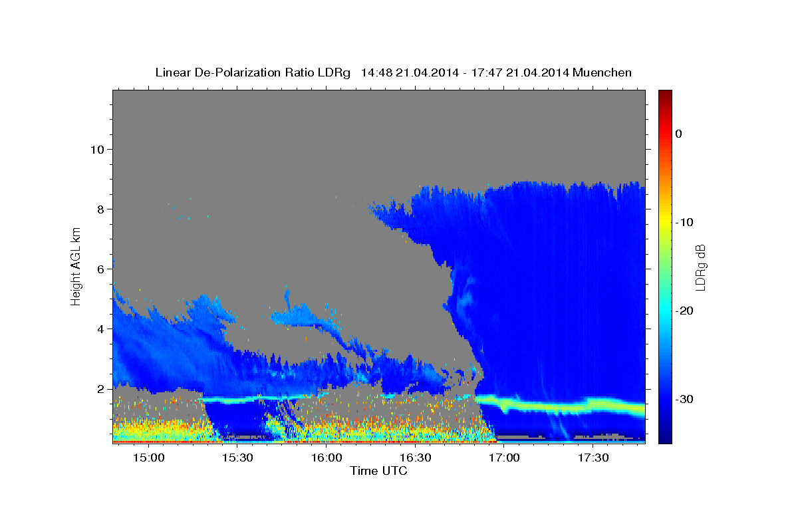Click the height tick label 6
Viewport: 798px width, 532px height.
point(100,269)
